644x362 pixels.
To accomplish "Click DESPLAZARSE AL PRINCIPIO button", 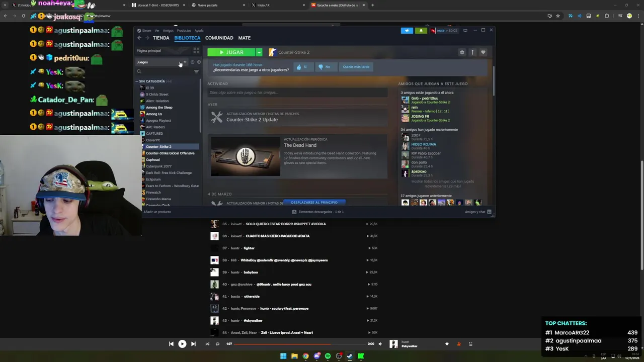I will 314,202.
